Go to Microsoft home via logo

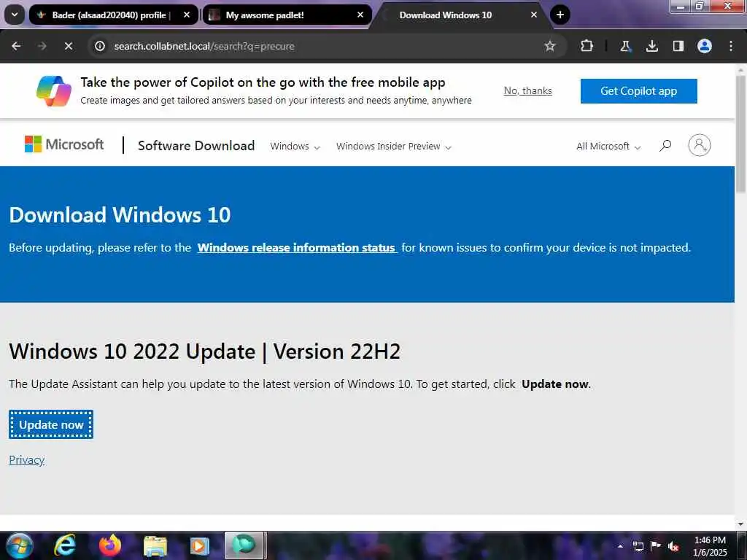pyautogui.click(x=64, y=144)
